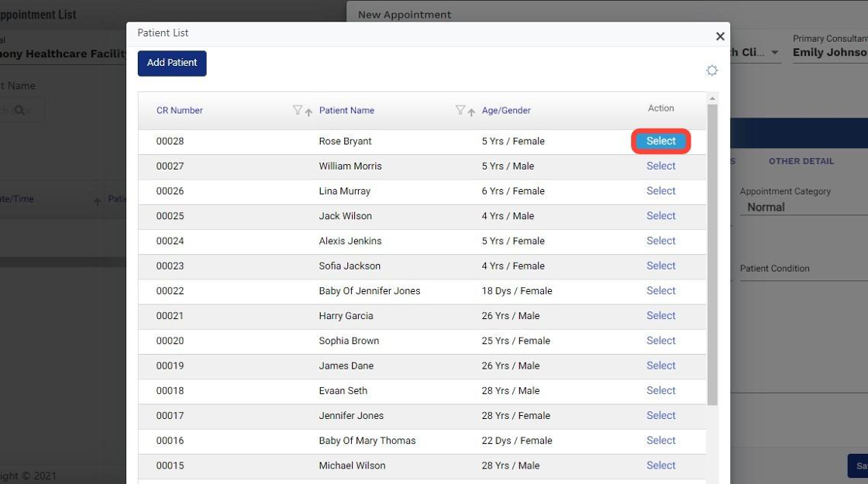Select patient Rose Bryant
868x484 pixels.
(x=660, y=141)
